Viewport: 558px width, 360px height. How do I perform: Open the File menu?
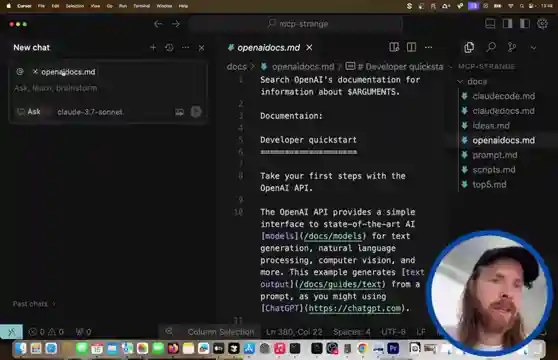[41, 6]
